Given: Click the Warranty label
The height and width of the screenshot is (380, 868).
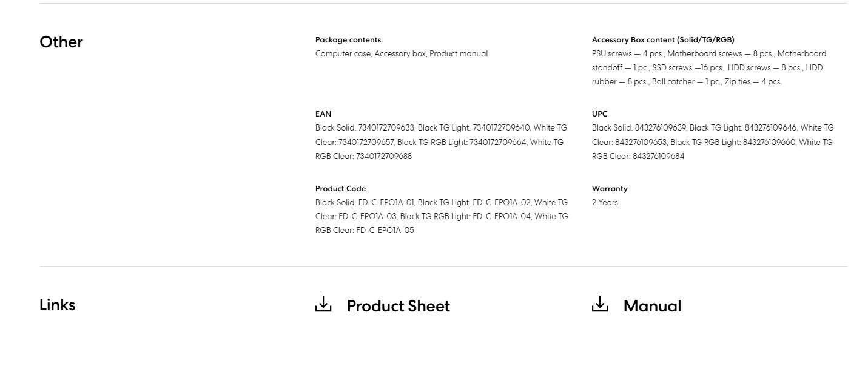Looking at the screenshot, I should pyautogui.click(x=610, y=189).
